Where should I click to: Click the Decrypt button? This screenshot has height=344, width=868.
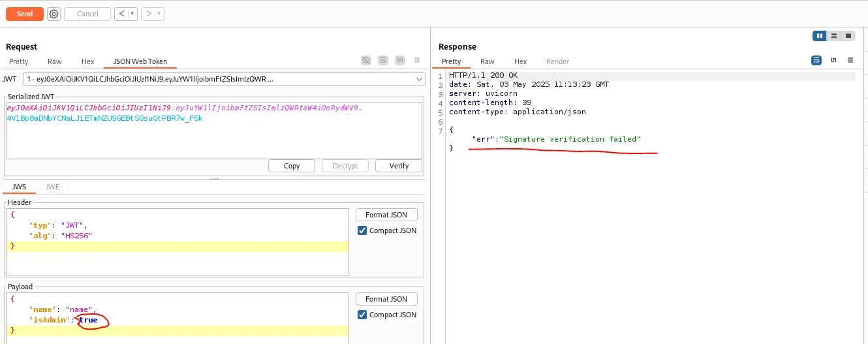345,166
